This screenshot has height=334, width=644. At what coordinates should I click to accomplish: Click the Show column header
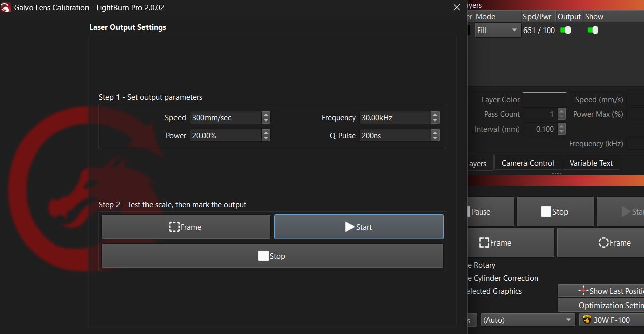[x=594, y=17]
